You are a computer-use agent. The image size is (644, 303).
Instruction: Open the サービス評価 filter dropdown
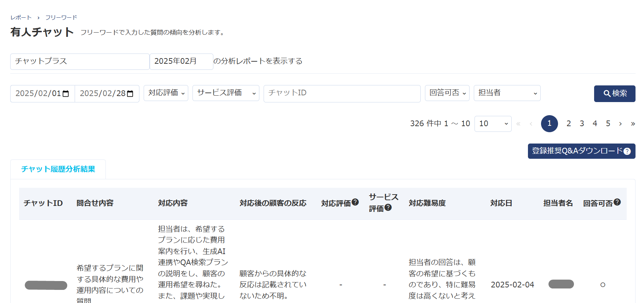pos(225,93)
